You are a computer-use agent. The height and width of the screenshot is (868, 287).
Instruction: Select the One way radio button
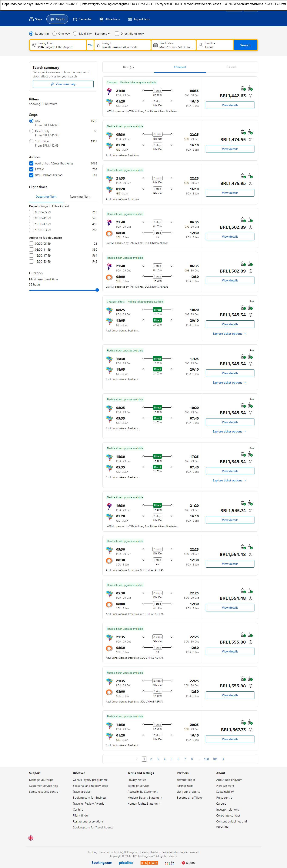point(54,34)
